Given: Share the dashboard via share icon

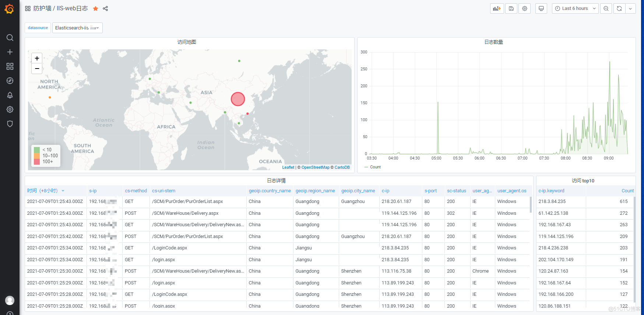Looking at the screenshot, I should (x=105, y=8).
